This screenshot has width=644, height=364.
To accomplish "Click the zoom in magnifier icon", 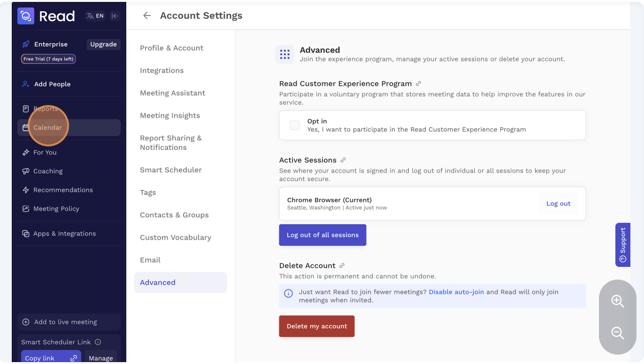I will tap(617, 301).
